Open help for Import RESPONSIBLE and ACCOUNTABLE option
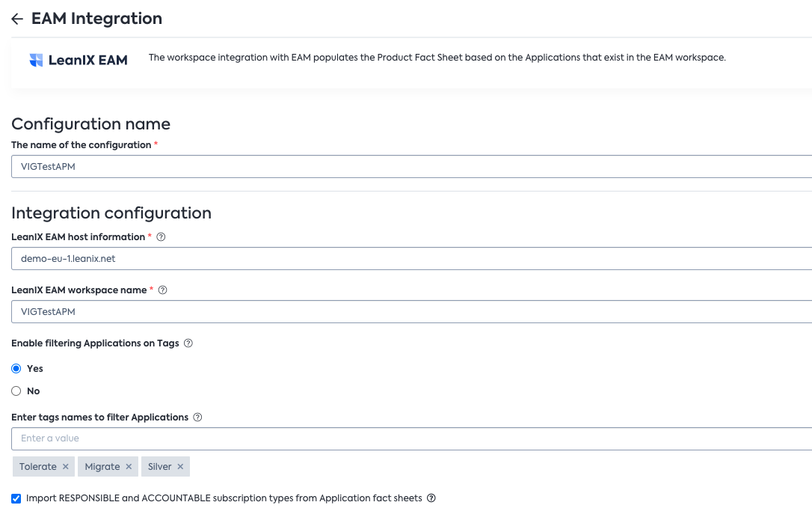This screenshot has height=514, width=812. pyautogui.click(x=431, y=498)
